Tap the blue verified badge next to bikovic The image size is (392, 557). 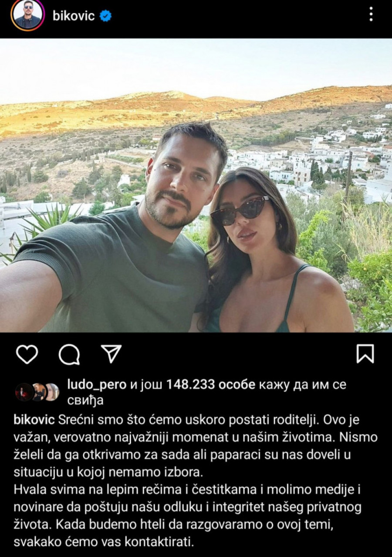[105, 16]
